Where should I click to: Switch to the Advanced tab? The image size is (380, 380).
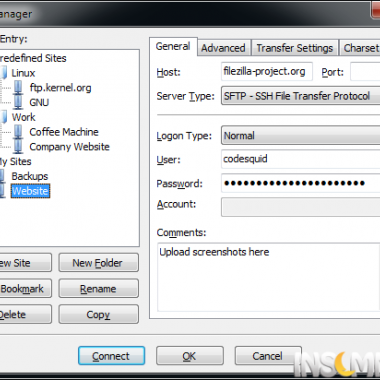coord(223,48)
